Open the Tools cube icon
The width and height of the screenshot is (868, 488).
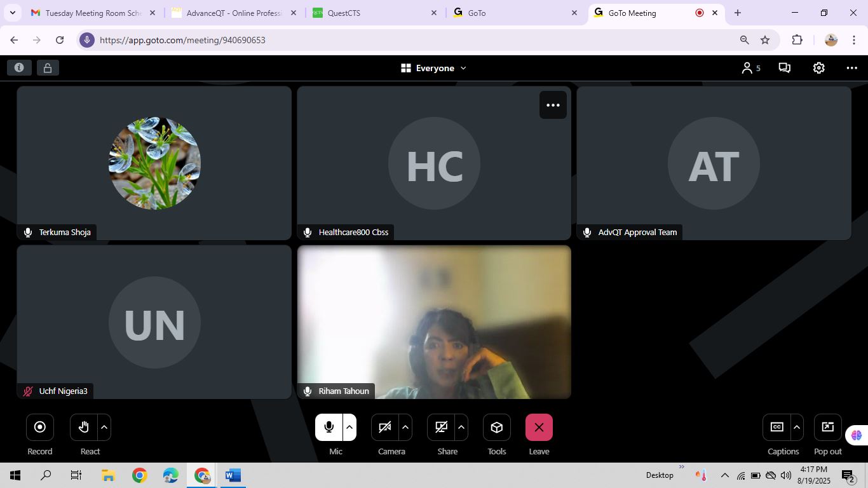(x=496, y=428)
